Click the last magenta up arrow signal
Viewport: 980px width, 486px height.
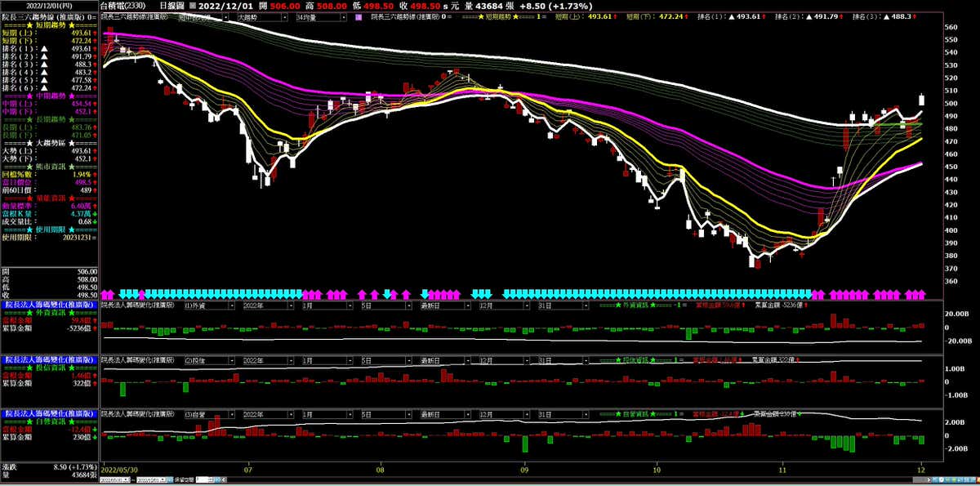coord(923,293)
